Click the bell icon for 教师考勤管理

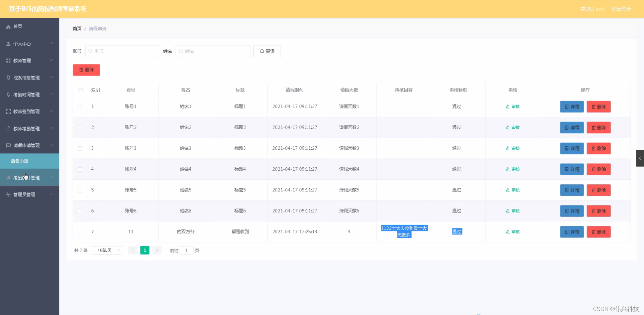point(8,128)
